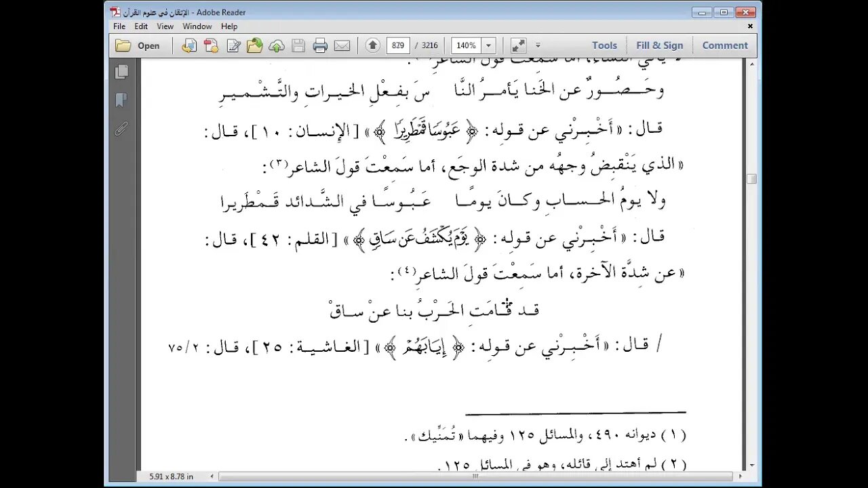The width and height of the screenshot is (868, 488).
Task: Open the zoom level dropdown arrow
Action: click(488, 45)
